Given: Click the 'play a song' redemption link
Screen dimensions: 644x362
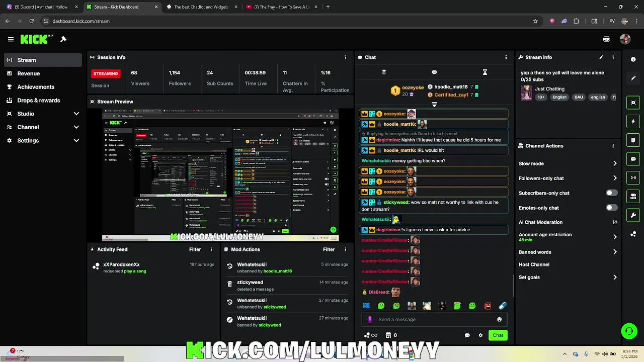Looking at the screenshot, I should (x=135, y=271).
